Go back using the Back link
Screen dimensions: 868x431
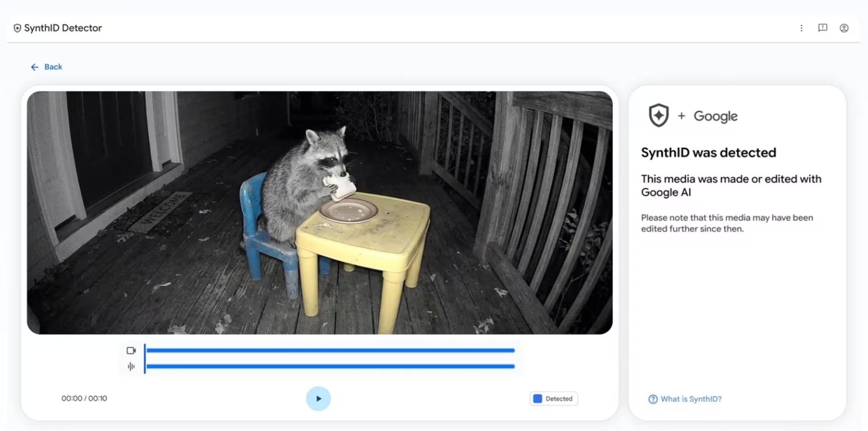(x=46, y=67)
